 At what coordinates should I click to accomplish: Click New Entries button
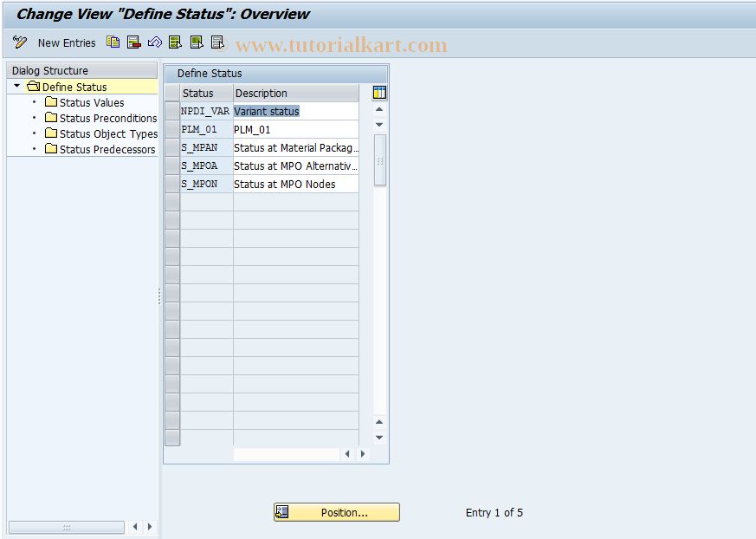67,43
